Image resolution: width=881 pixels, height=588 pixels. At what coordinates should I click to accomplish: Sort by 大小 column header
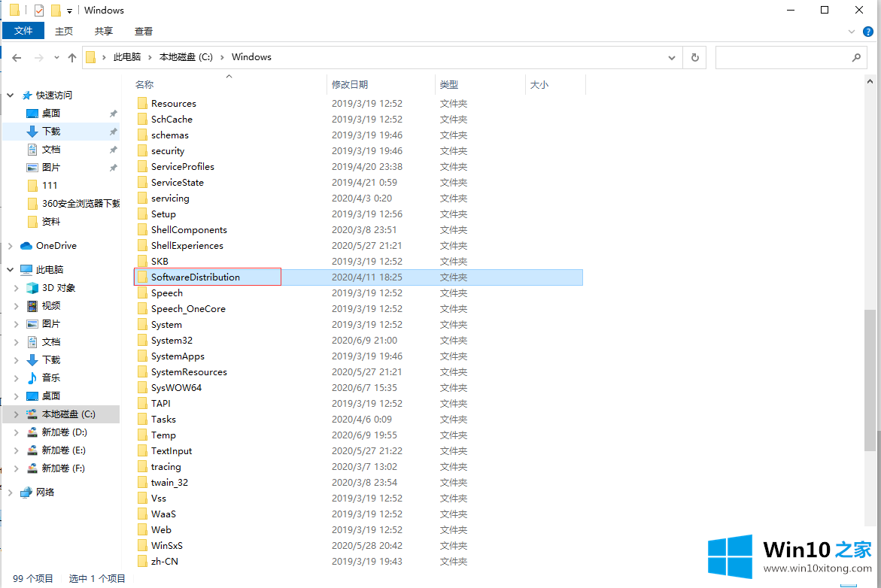(539, 85)
